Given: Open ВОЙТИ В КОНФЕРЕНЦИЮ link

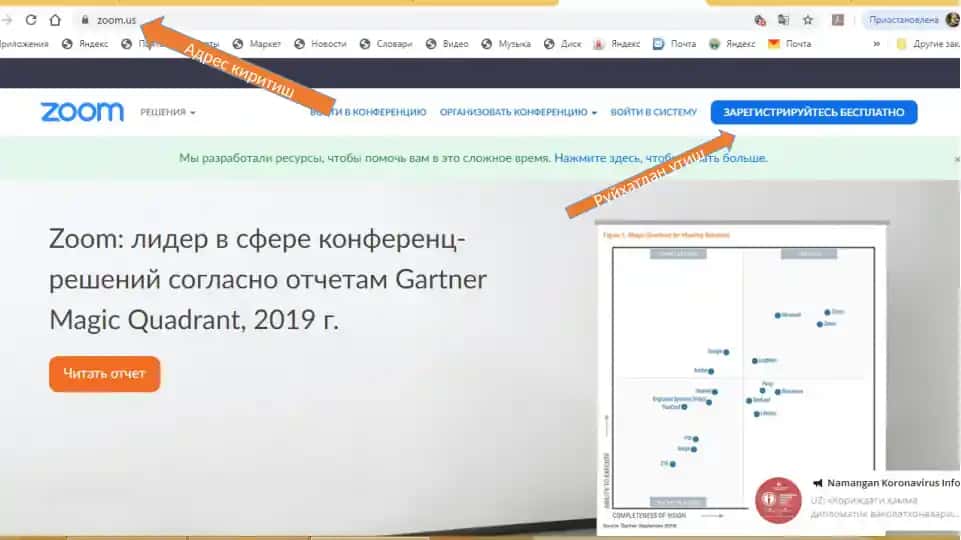Looking at the screenshot, I should (x=368, y=112).
